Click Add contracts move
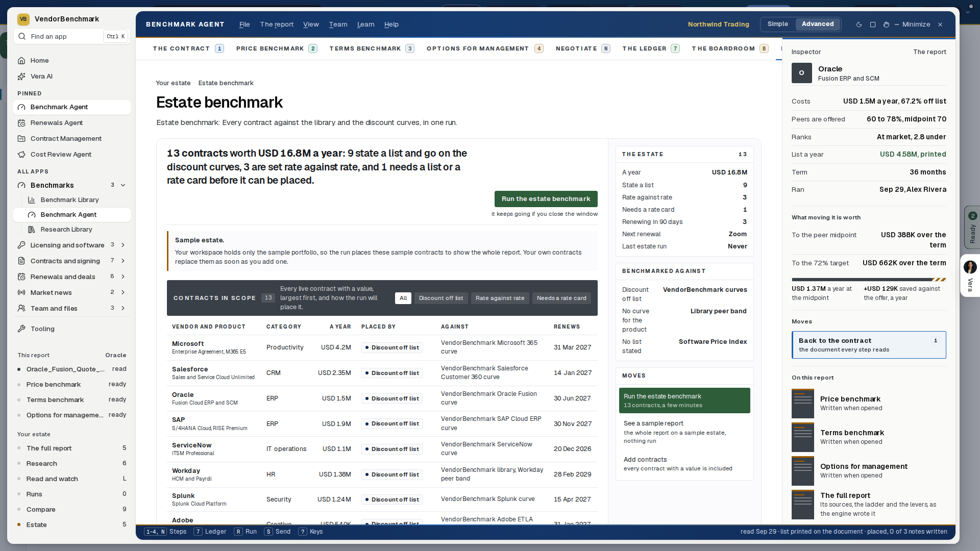The image size is (980, 551). coord(684,464)
